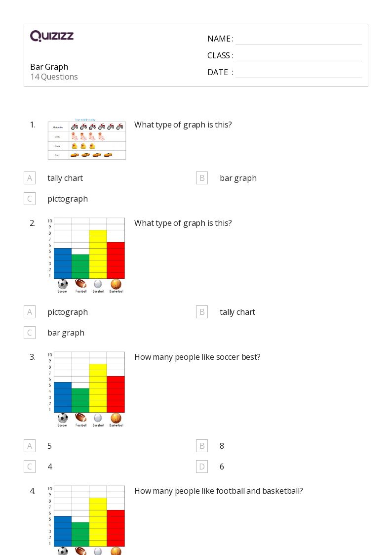Image resolution: width=392 pixels, height=555 pixels.
Task: Click the baseball icon in question 3 graph
Action: coord(98,418)
